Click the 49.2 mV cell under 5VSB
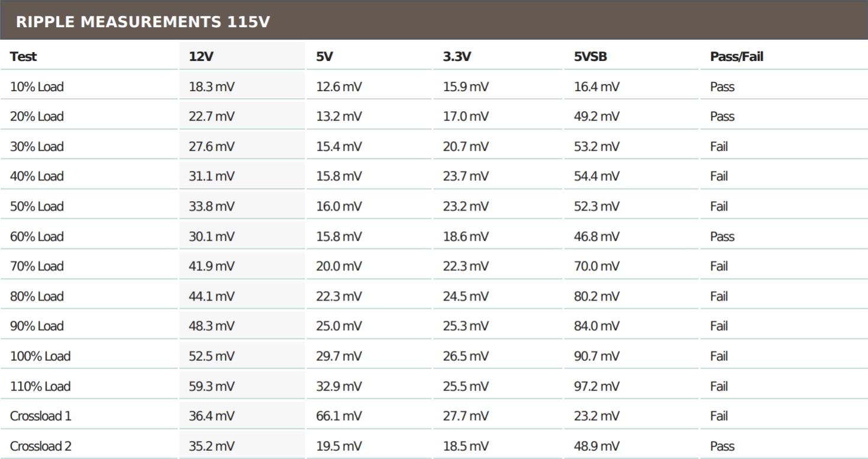This screenshot has height=459, width=868. (597, 117)
